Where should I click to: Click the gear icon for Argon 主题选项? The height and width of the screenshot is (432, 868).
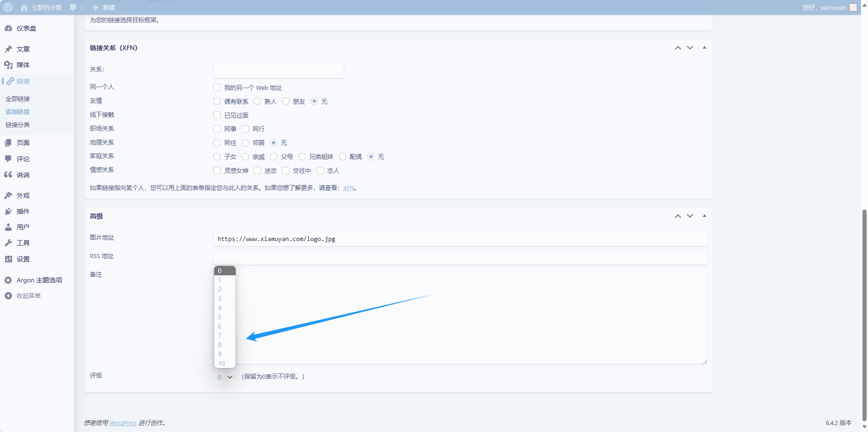(x=8, y=280)
